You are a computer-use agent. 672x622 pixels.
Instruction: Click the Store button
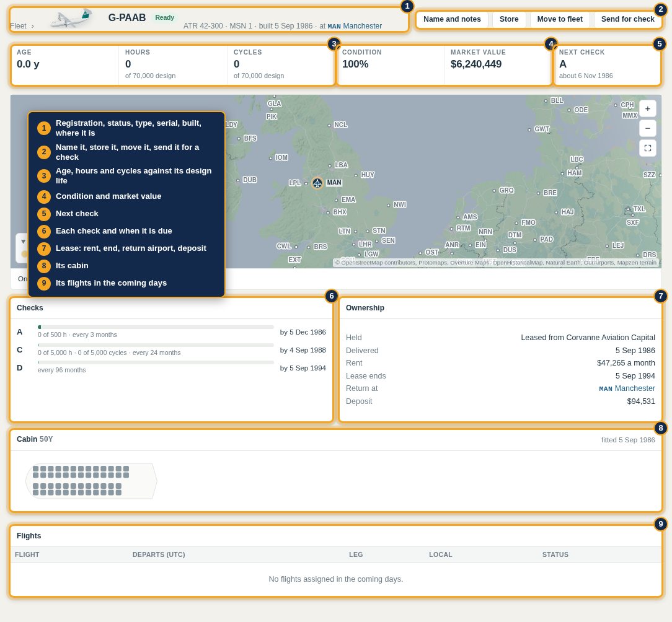point(509,19)
